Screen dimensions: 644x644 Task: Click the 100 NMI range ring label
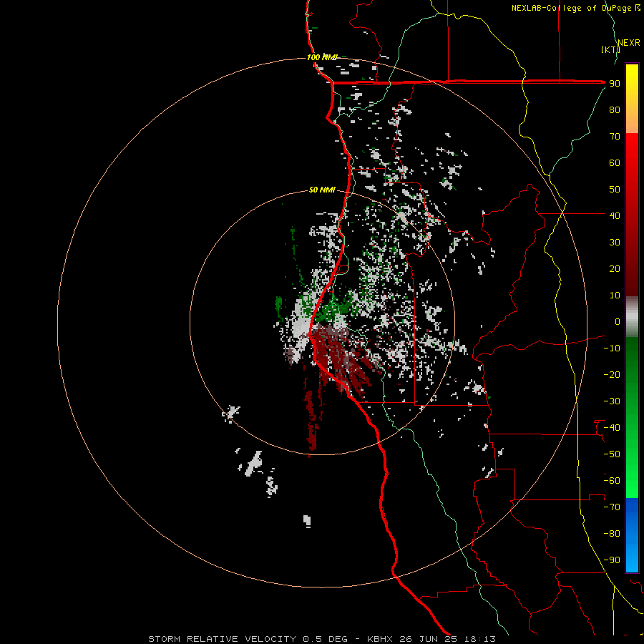click(x=321, y=57)
